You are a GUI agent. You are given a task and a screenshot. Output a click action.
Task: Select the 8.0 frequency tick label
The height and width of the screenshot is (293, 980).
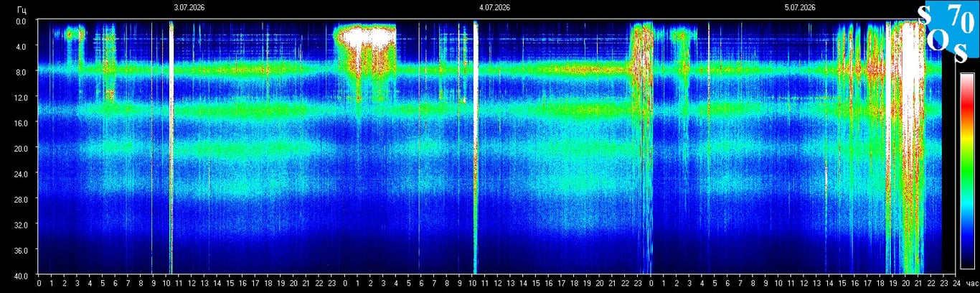[x=22, y=72]
